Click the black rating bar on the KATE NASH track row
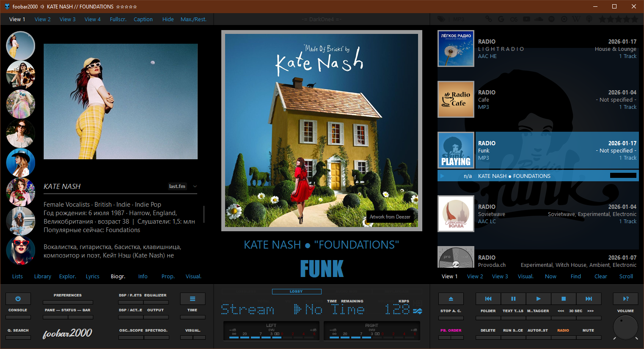 click(623, 175)
